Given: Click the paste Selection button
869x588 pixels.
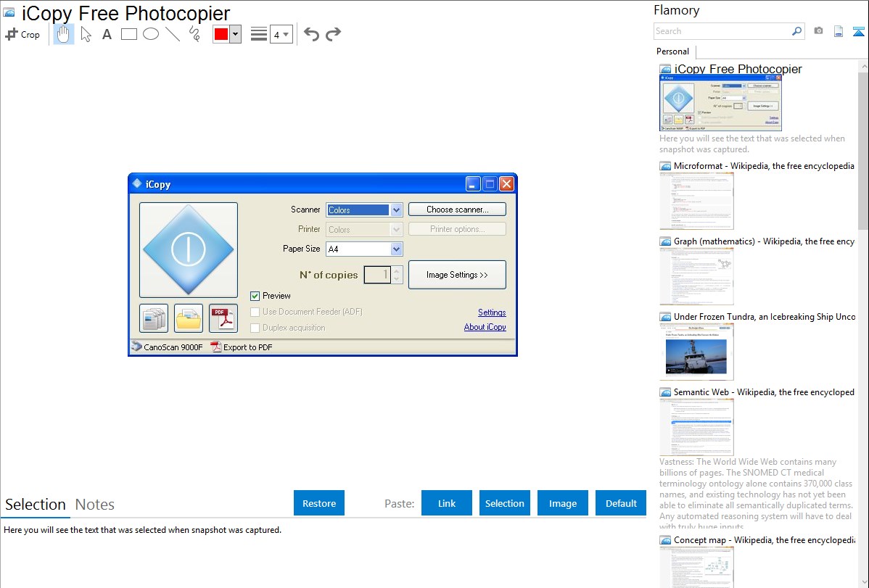Looking at the screenshot, I should [x=504, y=503].
